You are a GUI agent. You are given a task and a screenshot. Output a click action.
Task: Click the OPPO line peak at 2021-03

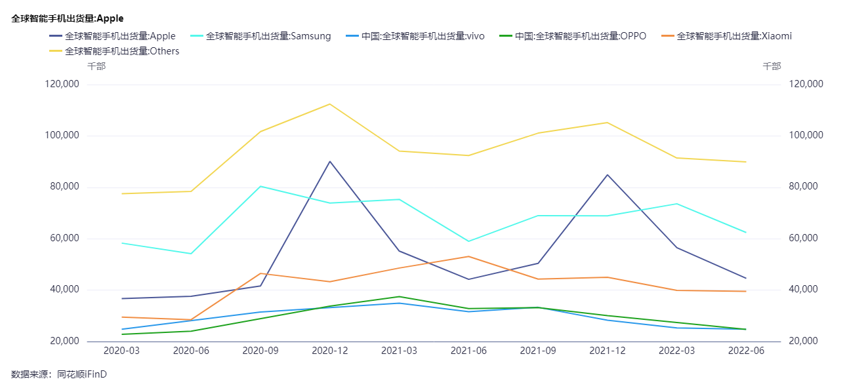(x=399, y=296)
